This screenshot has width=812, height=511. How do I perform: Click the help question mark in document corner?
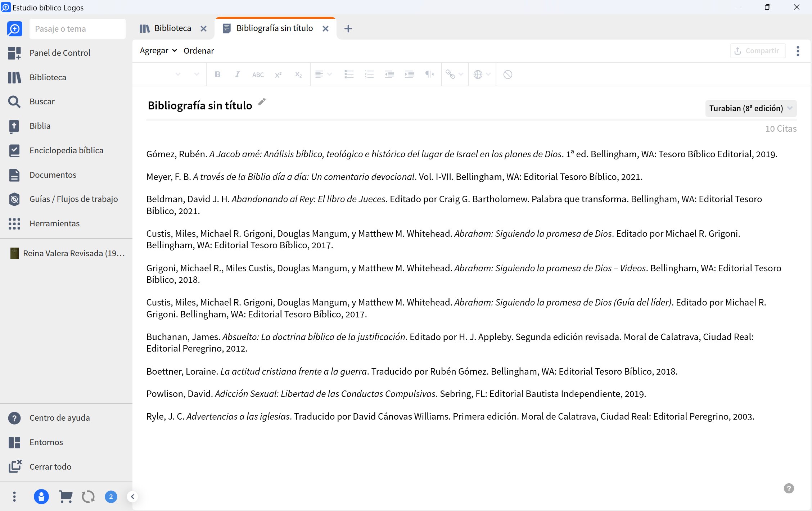[789, 488]
